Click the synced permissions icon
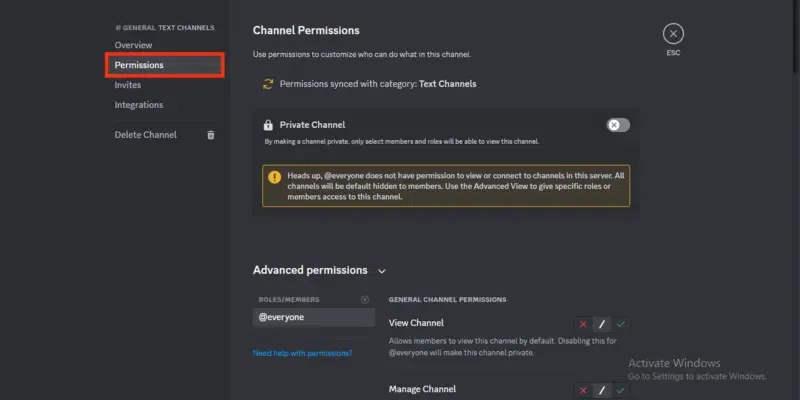The height and width of the screenshot is (400, 800). (267, 84)
